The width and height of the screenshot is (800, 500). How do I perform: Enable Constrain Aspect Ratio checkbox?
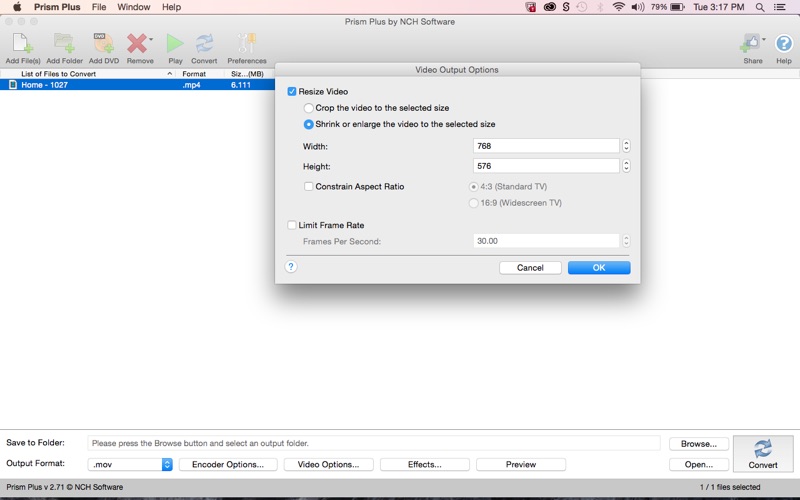pos(308,186)
